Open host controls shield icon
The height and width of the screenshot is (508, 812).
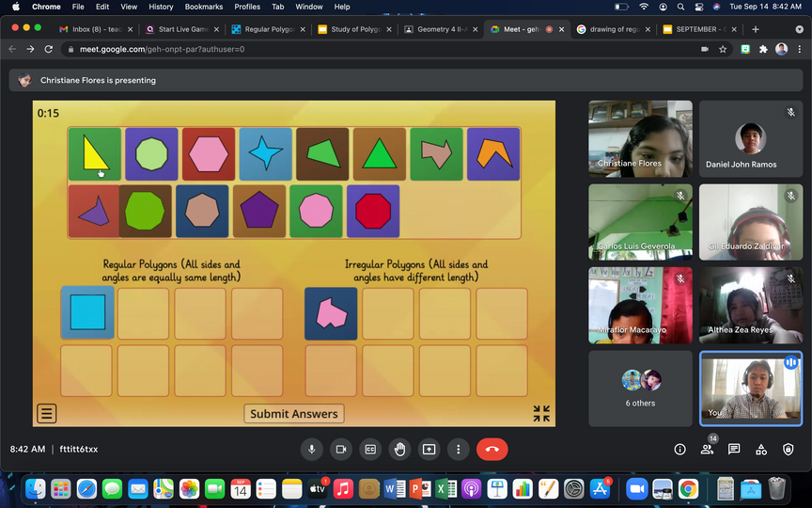pos(788,450)
